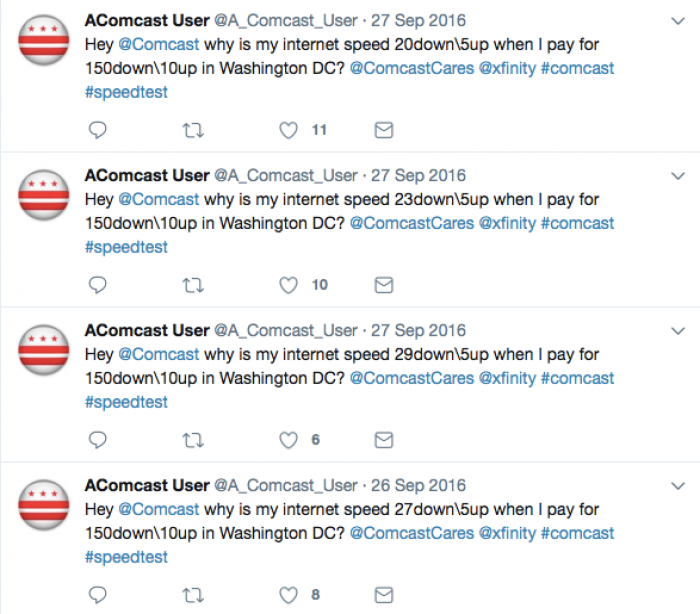Like the tweet with 8 likes
This screenshot has width=700, height=614.
click(288, 595)
